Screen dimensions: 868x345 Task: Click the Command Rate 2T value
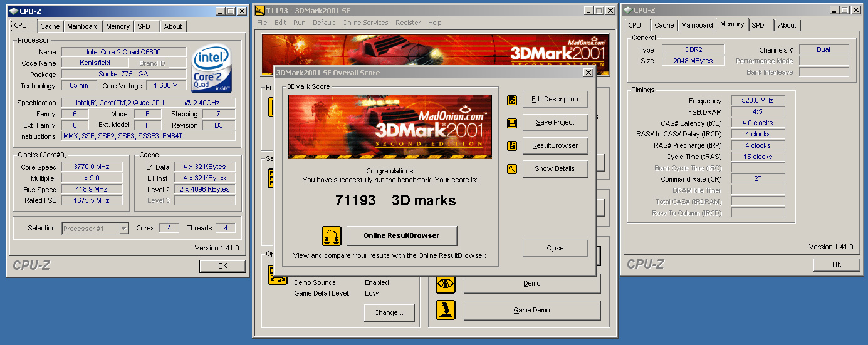[x=758, y=179]
